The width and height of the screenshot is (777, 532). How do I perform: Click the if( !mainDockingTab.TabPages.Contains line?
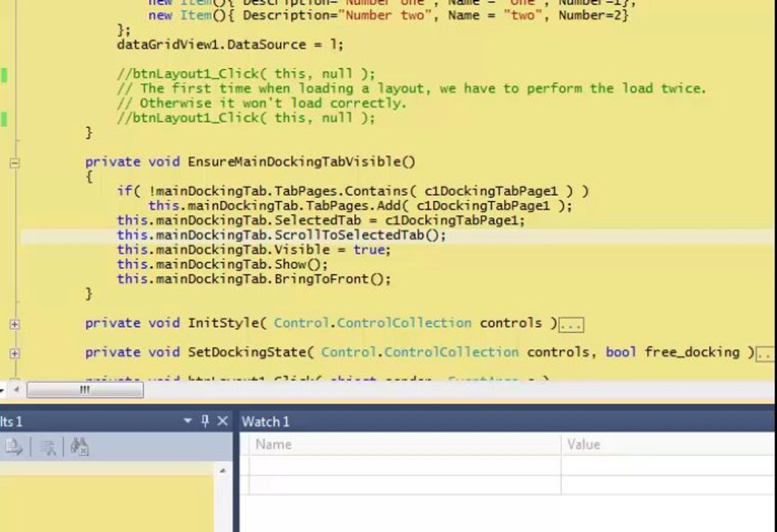click(x=353, y=191)
